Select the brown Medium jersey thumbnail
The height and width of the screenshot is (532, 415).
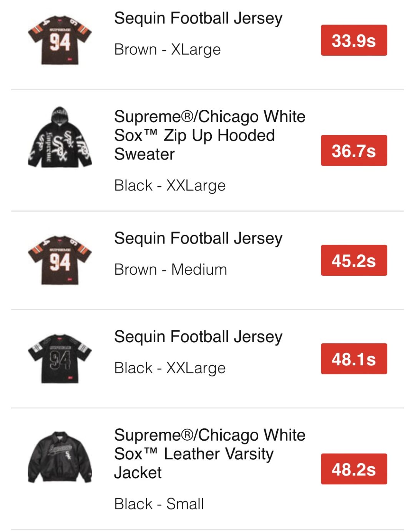click(x=60, y=260)
